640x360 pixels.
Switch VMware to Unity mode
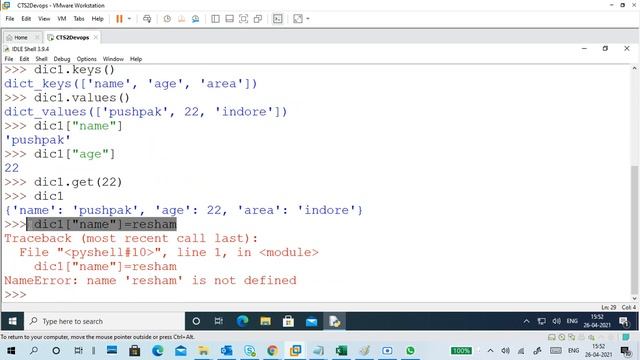pyautogui.click(x=258, y=19)
